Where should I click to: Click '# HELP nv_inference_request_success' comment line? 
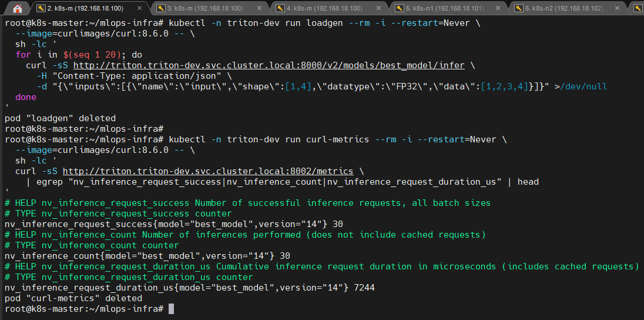(x=247, y=203)
